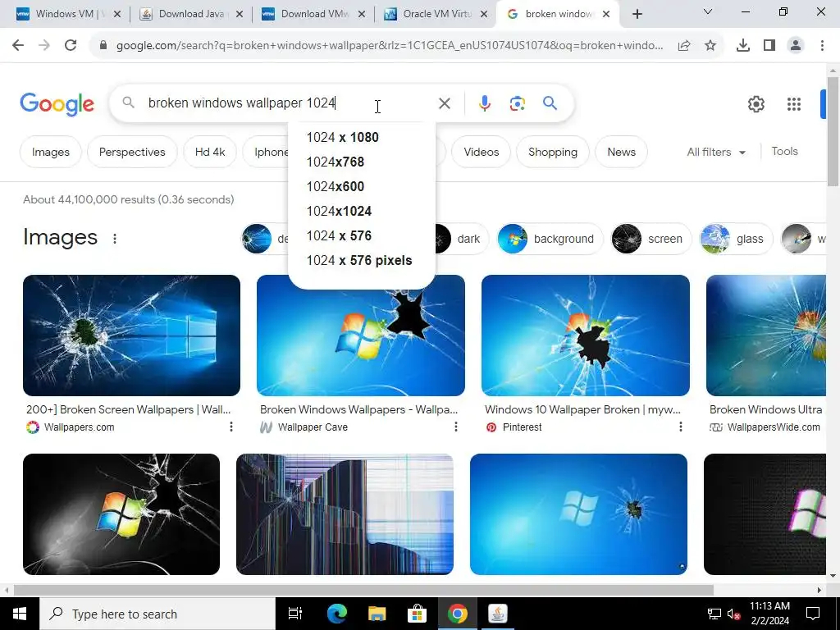Open Google Lens image search
Screen dimensions: 840x630
[517, 103]
